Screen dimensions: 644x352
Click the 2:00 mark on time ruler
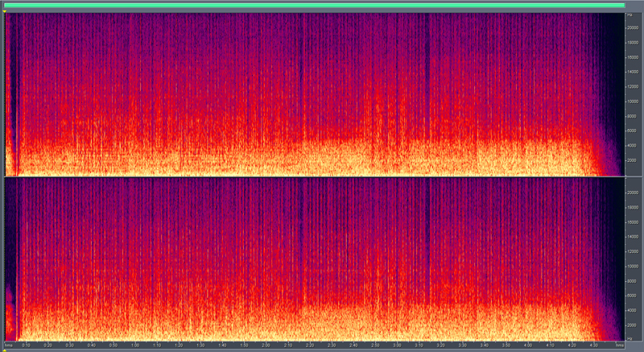(x=266, y=346)
